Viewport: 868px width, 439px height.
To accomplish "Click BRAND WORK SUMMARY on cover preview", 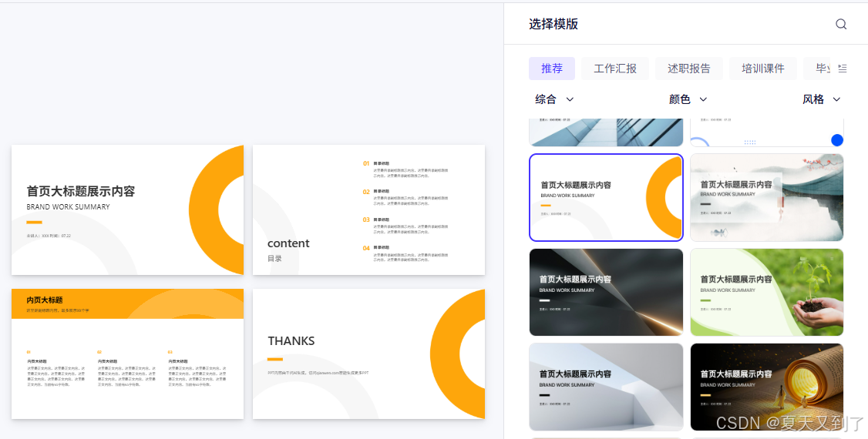I will coord(68,206).
